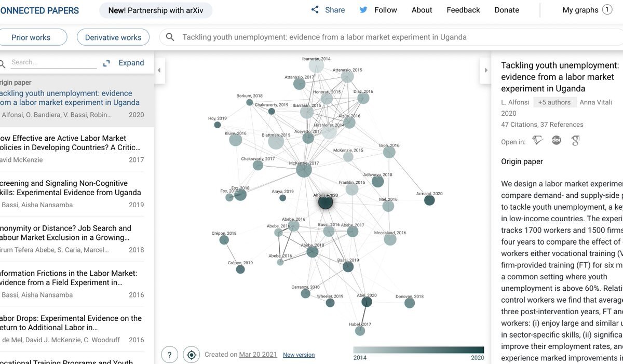623x364 pixels.
Task: Collapse the left papers list panel
Action: point(159,70)
